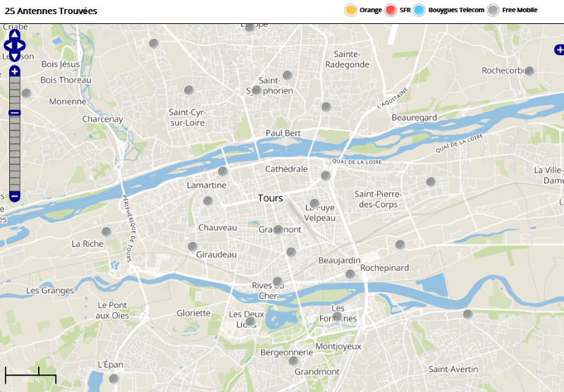Expand the layer switcher plus button
This screenshot has height=392, width=564.
pyautogui.click(x=559, y=49)
